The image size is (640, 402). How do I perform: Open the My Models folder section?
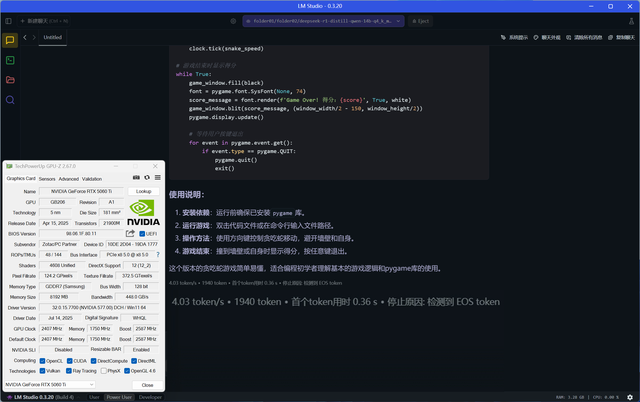coord(10,80)
